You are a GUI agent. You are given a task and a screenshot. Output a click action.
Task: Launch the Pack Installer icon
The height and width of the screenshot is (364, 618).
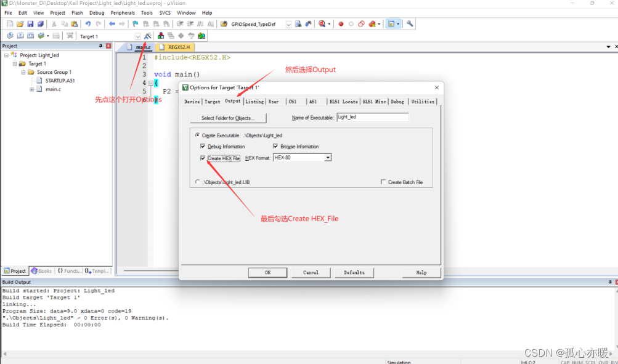[201, 36]
